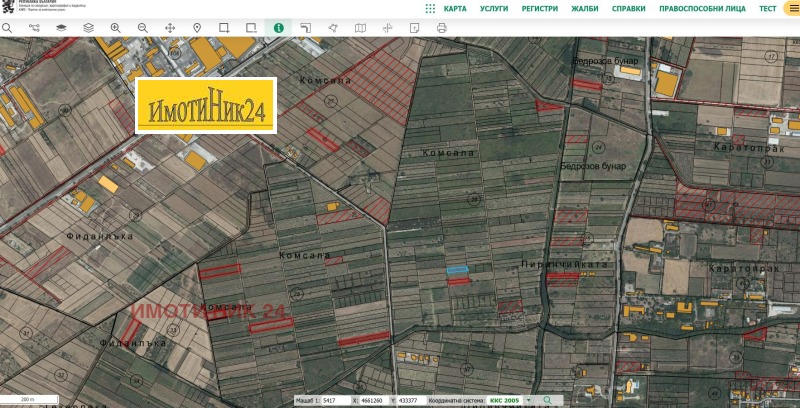Open the apps grid icon
The height and width of the screenshot is (408, 800).
point(430,9)
